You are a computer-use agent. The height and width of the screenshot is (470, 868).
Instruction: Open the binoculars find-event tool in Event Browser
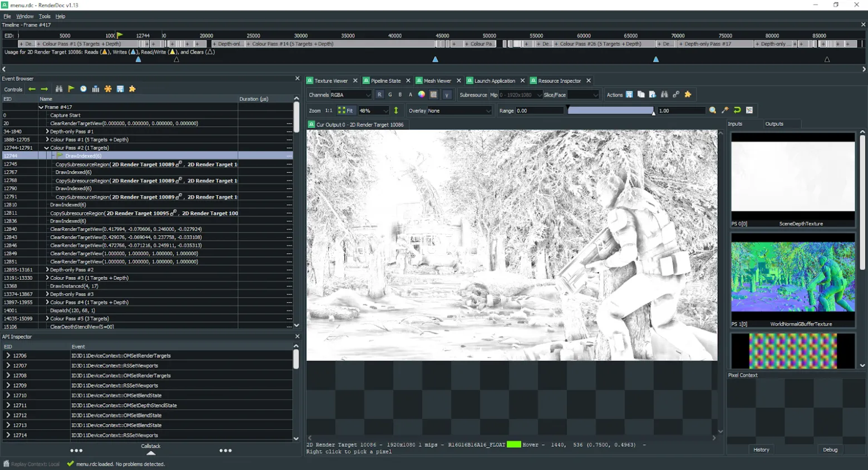click(x=59, y=89)
